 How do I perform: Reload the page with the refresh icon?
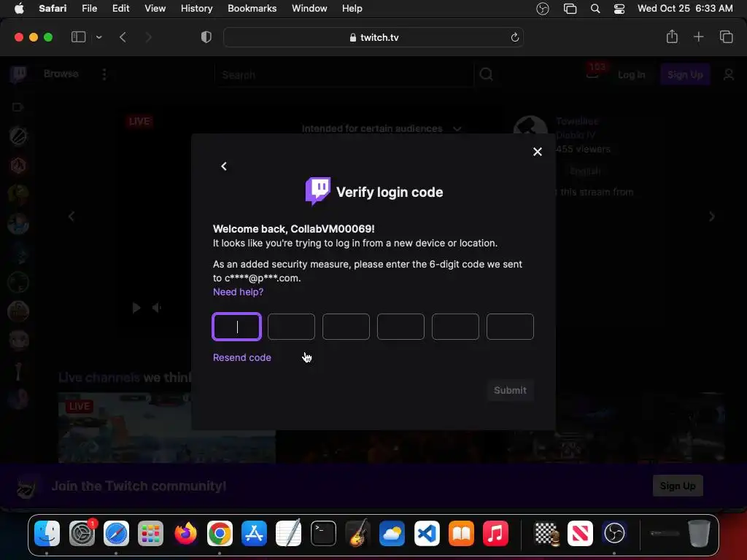pos(514,37)
